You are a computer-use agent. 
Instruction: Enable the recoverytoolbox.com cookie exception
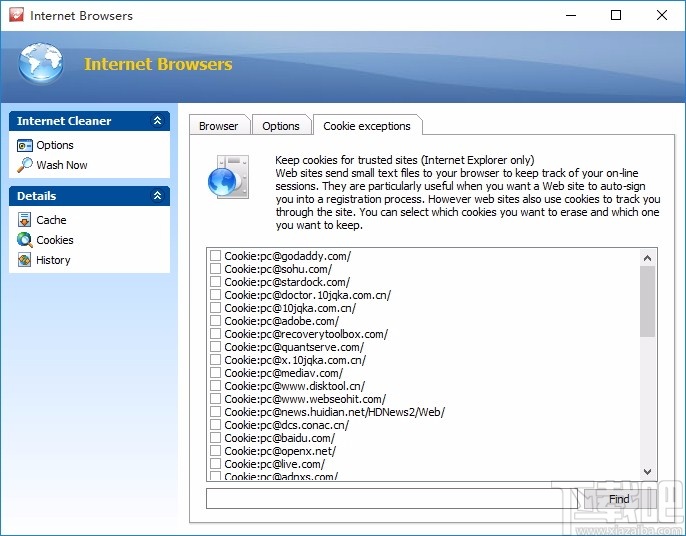pyautogui.click(x=215, y=333)
